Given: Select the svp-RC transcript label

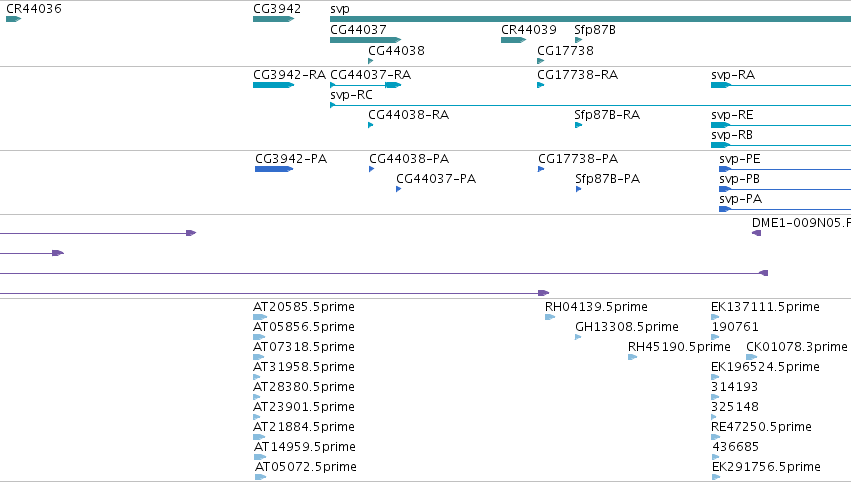Looking at the screenshot, I should pos(351,95).
